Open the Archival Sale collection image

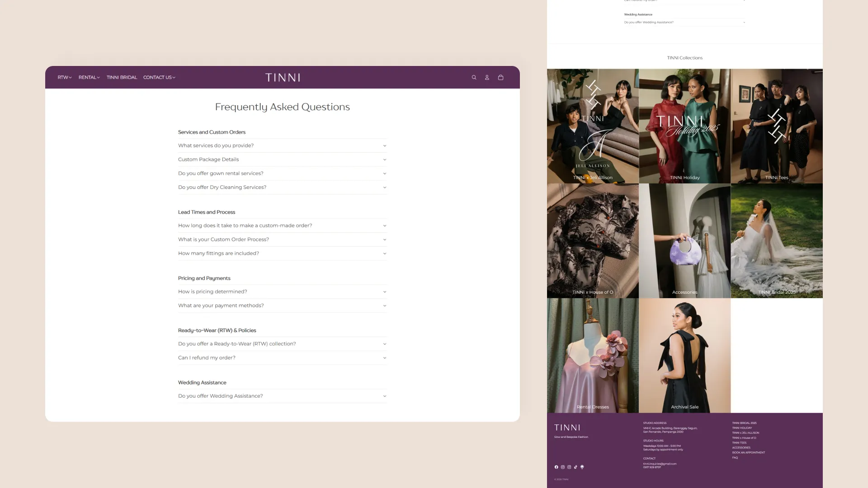pyautogui.click(x=684, y=355)
